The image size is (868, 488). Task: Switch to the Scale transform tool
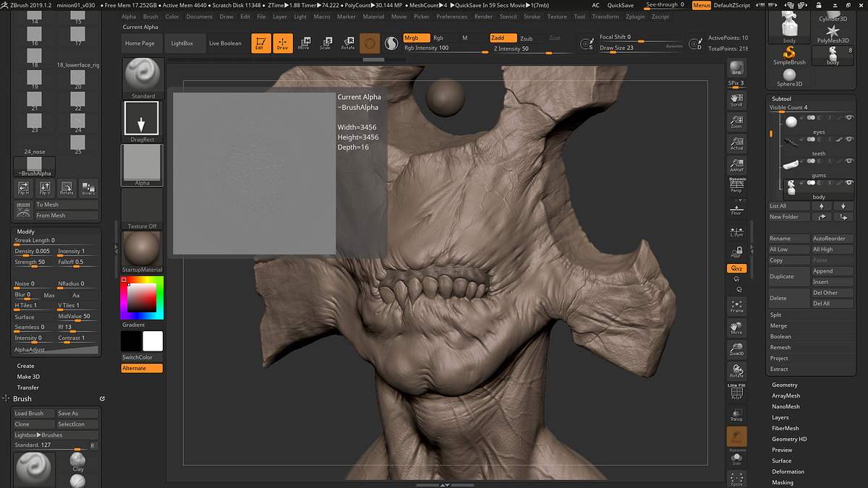tap(325, 43)
